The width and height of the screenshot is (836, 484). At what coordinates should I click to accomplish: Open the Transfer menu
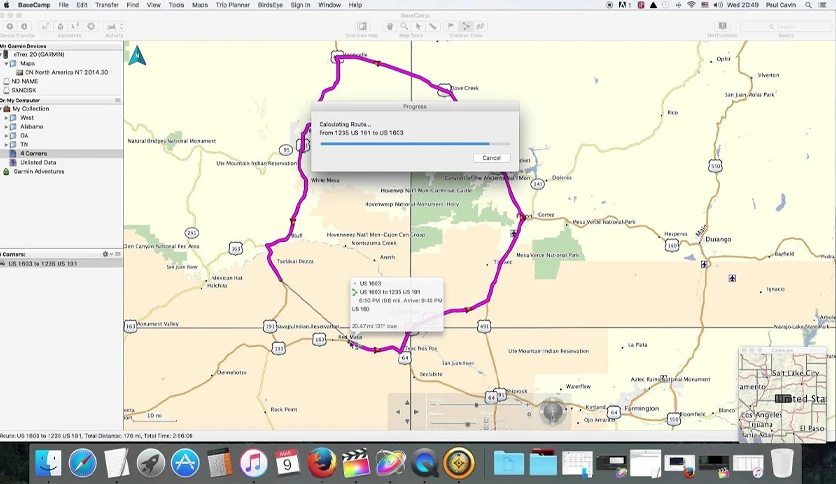pos(107,5)
